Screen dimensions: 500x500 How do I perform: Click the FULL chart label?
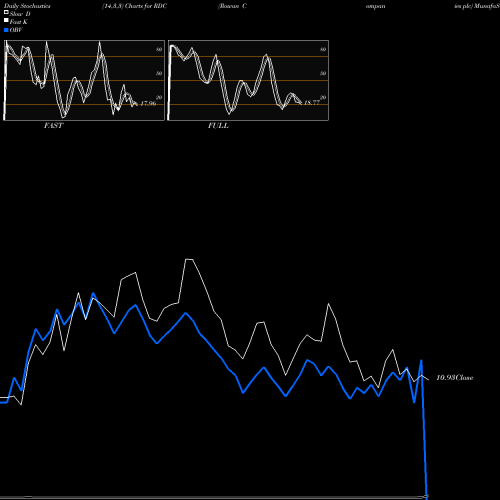tap(218, 126)
